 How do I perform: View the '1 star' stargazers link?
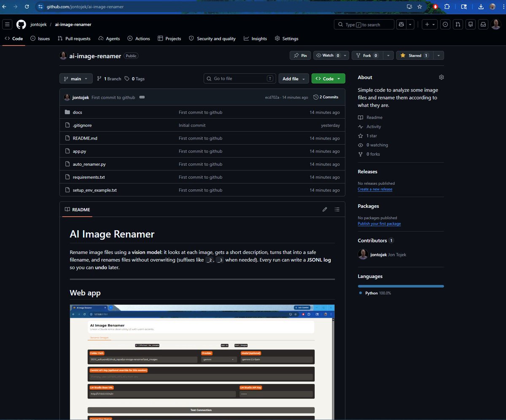[x=367, y=136]
